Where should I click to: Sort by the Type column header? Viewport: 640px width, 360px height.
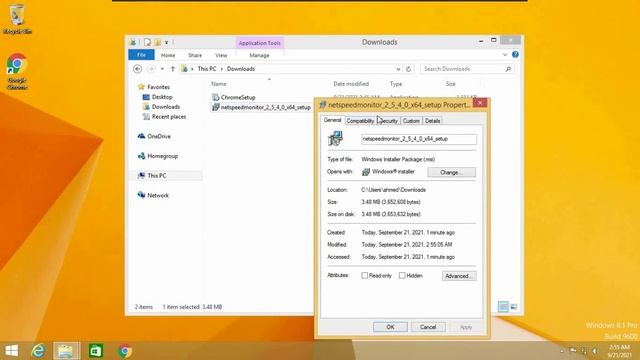396,84
